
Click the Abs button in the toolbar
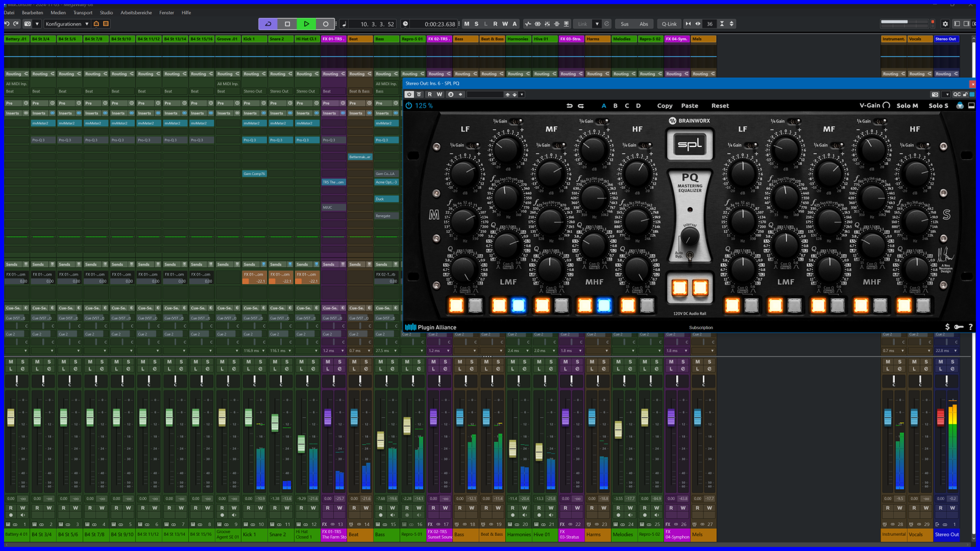tap(644, 24)
